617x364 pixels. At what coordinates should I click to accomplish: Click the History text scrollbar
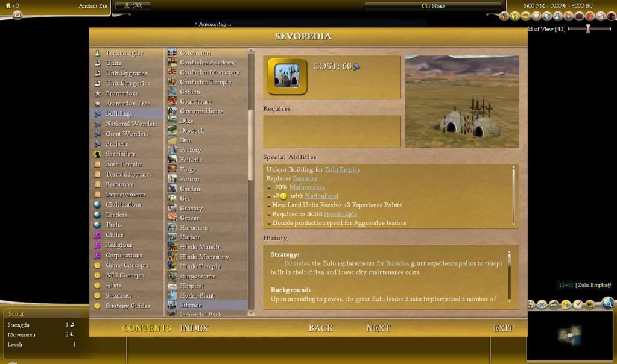point(509,277)
